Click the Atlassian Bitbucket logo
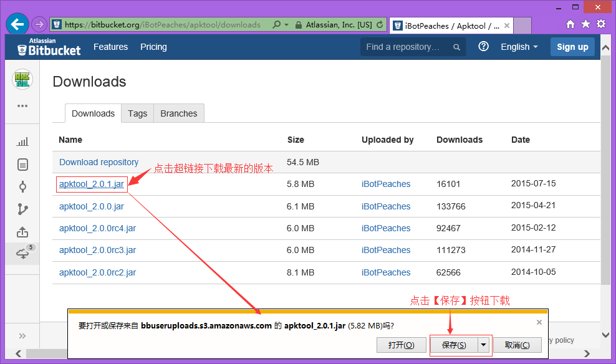 tap(49, 47)
